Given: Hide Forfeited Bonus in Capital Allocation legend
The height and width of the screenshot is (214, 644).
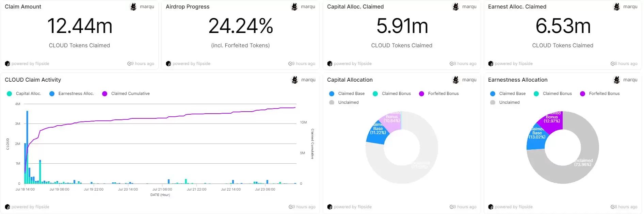Looking at the screenshot, I should point(443,94).
